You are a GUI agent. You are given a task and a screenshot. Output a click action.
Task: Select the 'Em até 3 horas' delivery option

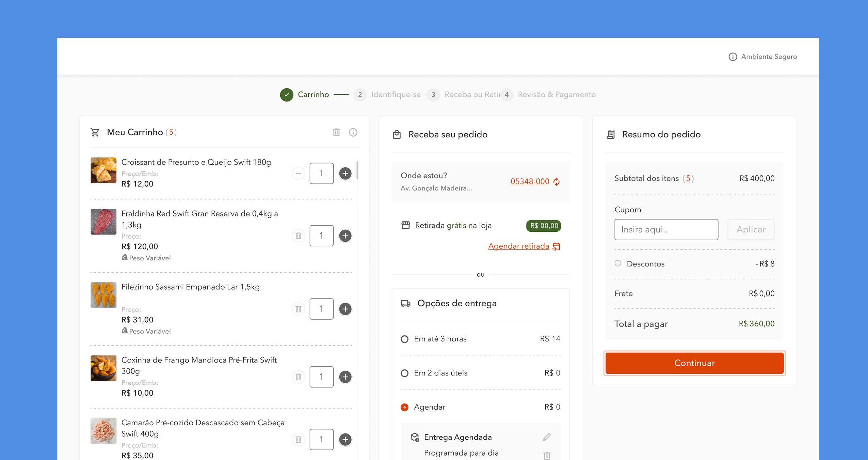coord(404,339)
